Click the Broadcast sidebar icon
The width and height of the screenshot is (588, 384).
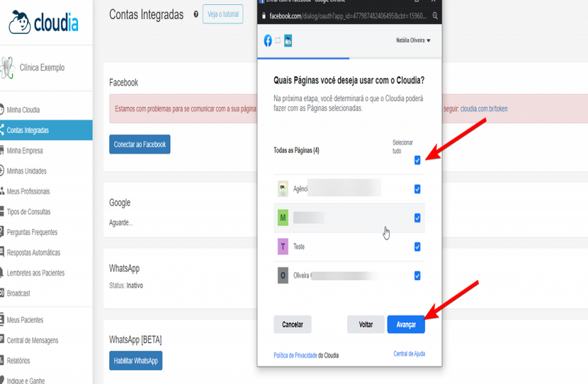point(2,293)
